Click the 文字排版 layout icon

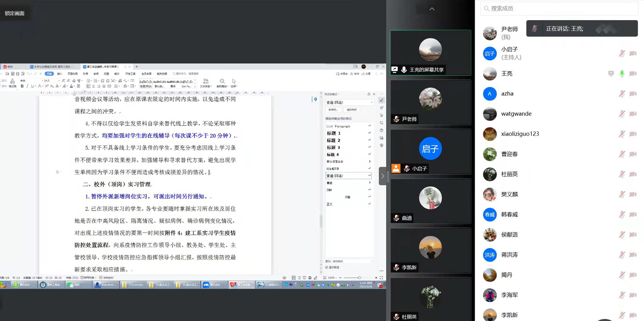(206, 83)
